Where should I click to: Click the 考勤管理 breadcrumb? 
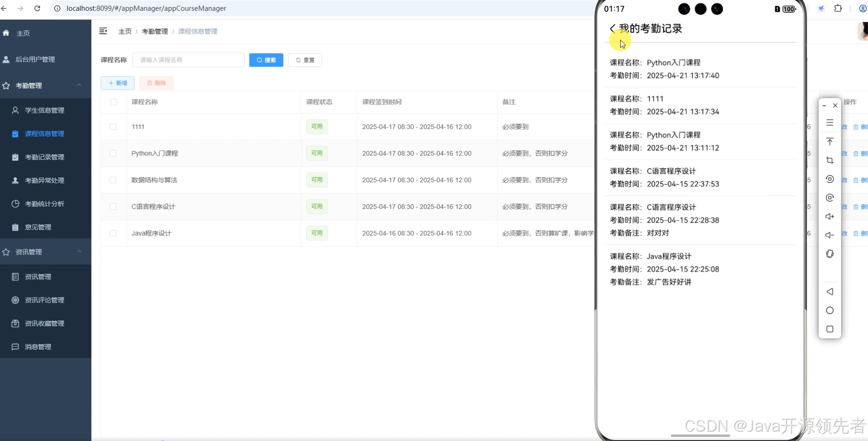pyautogui.click(x=155, y=31)
